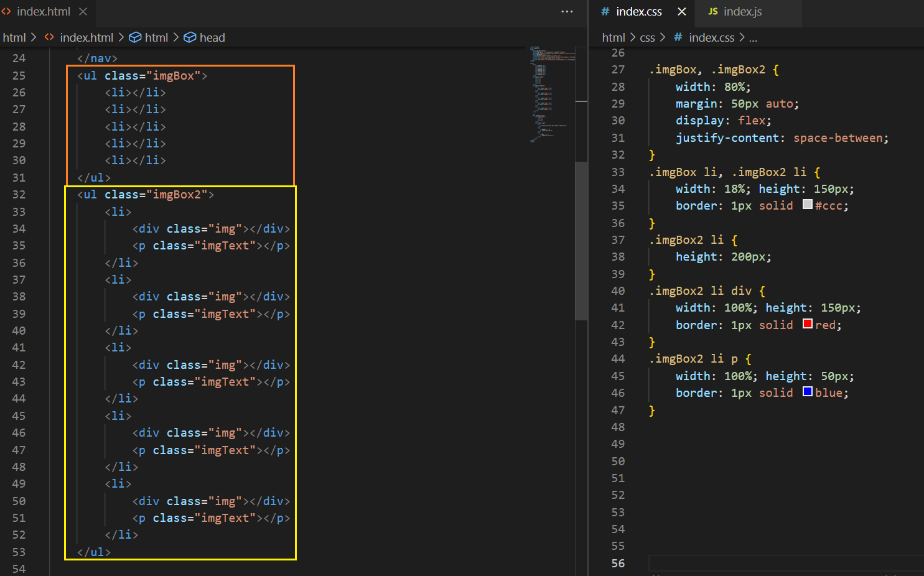Image resolution: width=924 pixels, height=576 pixels.
Task: Click the html folder breadcrumb in left editor
Action: coord(14,38)
